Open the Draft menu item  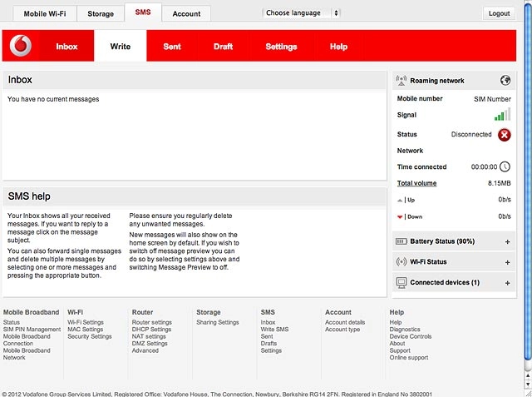[x=223, y=46]
